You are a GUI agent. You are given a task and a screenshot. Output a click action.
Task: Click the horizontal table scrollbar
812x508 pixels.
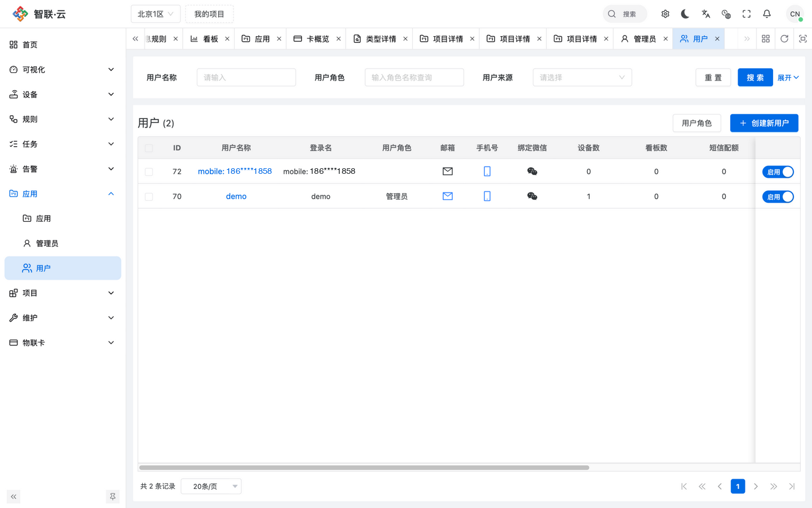click(x=364, y=467)
